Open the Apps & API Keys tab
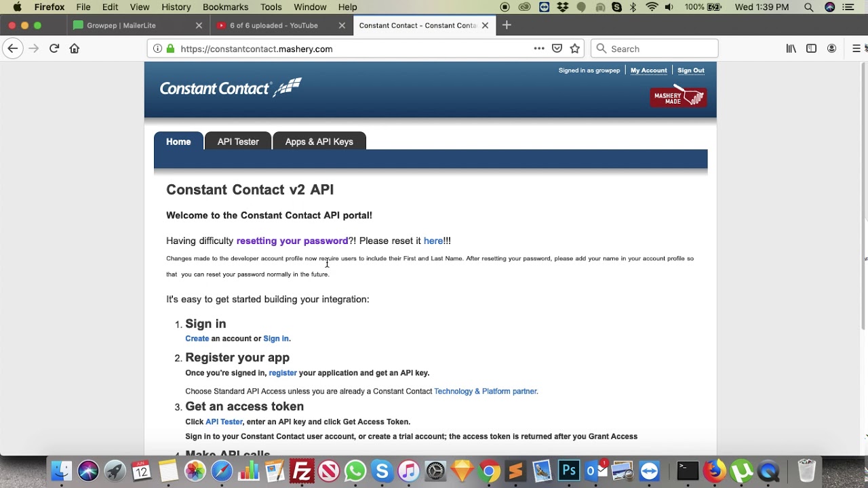This screenshot has height=488, width=868. point(319,141)
